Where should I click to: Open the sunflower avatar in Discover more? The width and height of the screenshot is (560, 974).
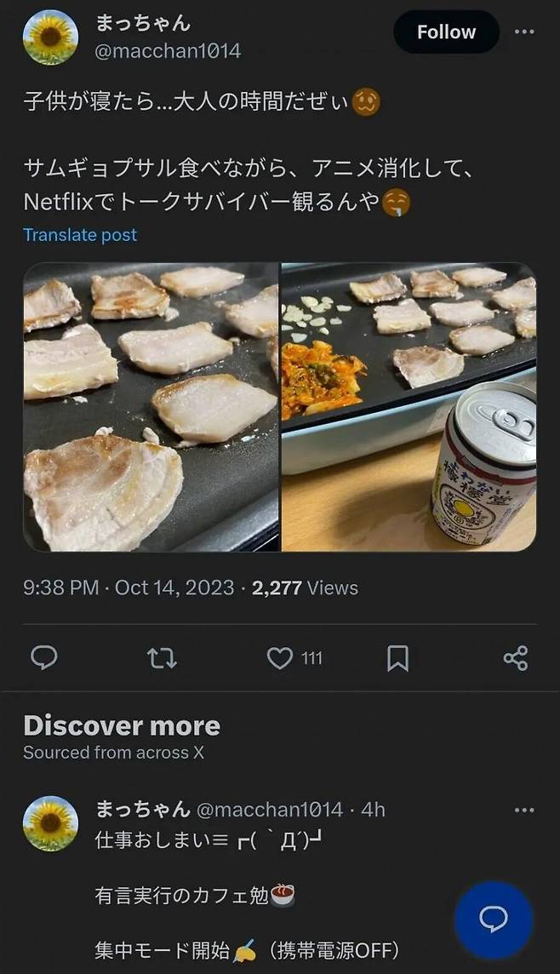(x=50, y=823)
